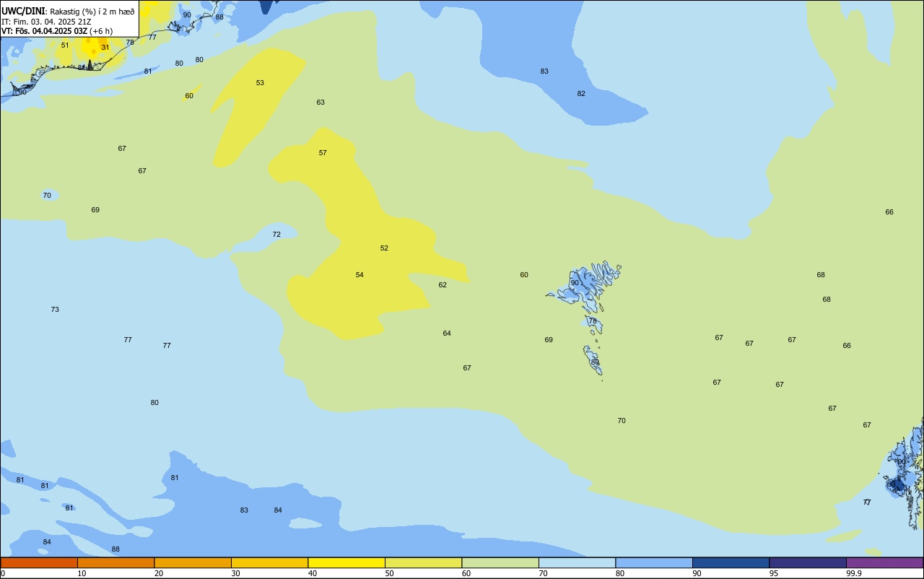Click the title text 'UWC/DINI: Rakastig (%) í 2 m hæð'
Image resolution: width=924 pixels, height=579 pixels.
point(68,11)
